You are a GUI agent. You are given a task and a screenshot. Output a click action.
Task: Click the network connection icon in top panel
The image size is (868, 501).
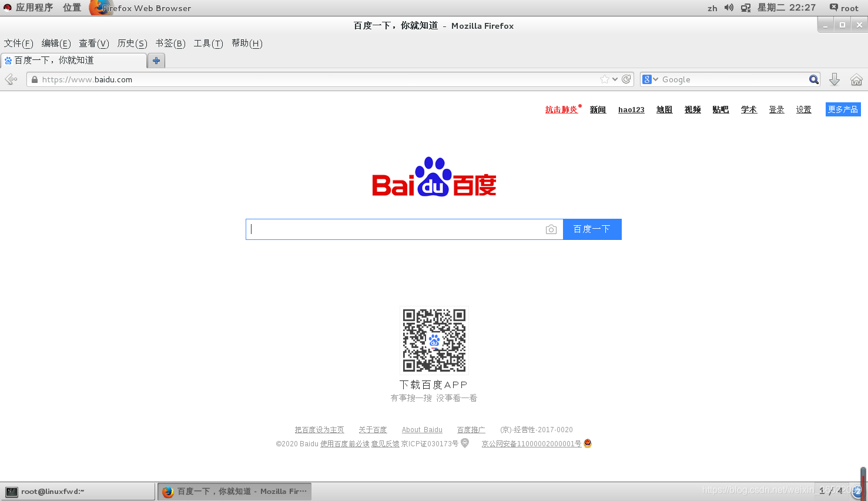tap(746, 8)
